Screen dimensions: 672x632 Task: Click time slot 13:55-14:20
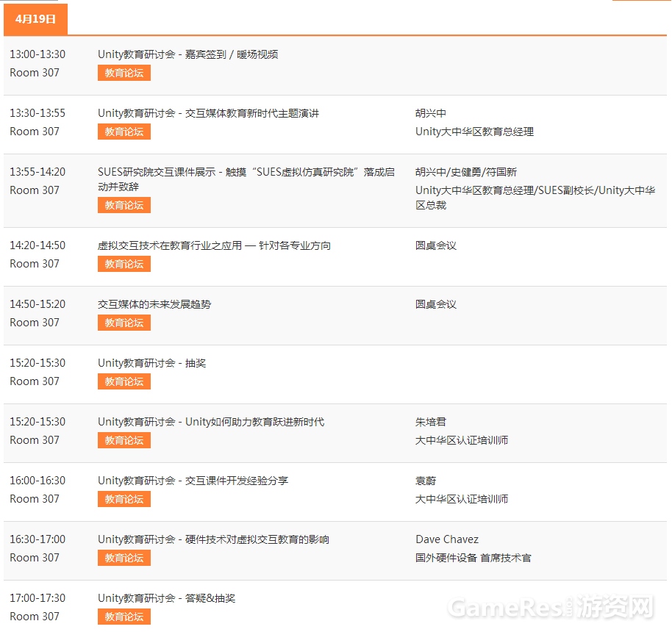[37, 172]
